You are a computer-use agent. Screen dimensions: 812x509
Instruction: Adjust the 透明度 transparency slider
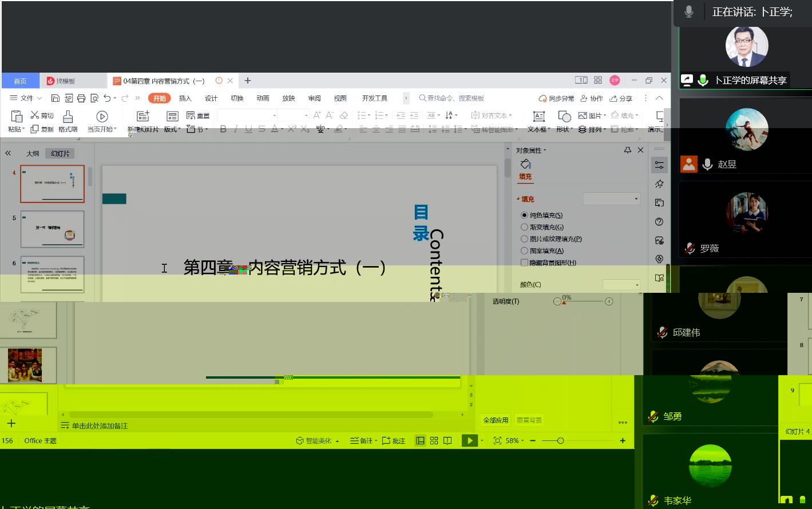point(583,301)
